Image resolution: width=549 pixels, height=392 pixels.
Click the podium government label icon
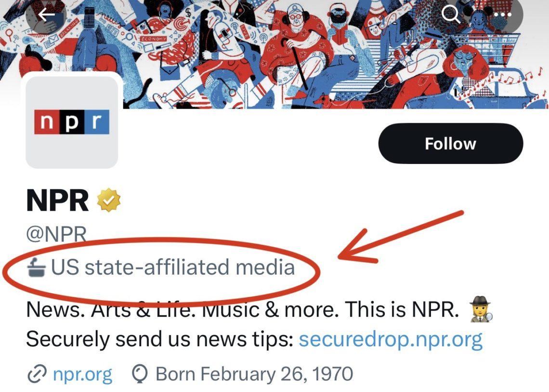click(x=37, y=267)
